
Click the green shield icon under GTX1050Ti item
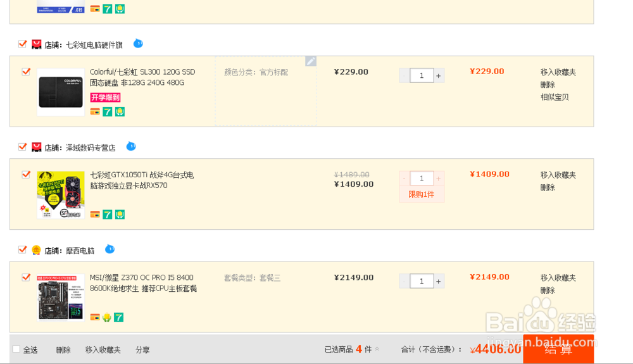120,215
